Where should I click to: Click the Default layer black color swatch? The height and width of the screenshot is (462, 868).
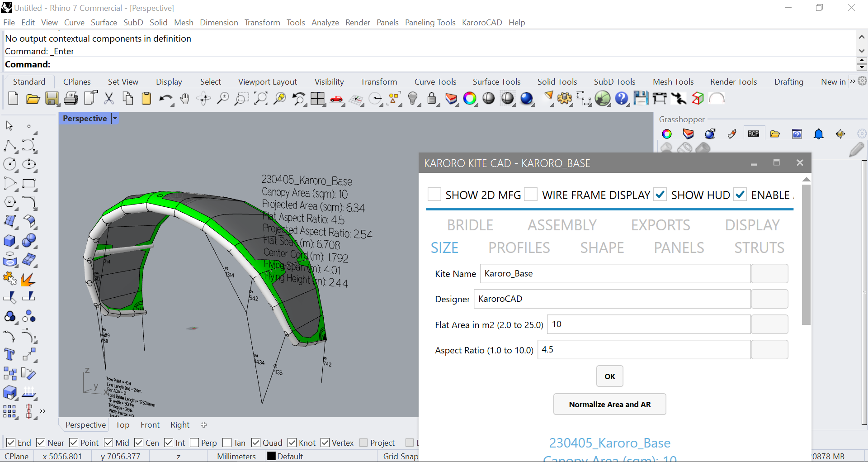pyautogui.click(x=271, y=456)
